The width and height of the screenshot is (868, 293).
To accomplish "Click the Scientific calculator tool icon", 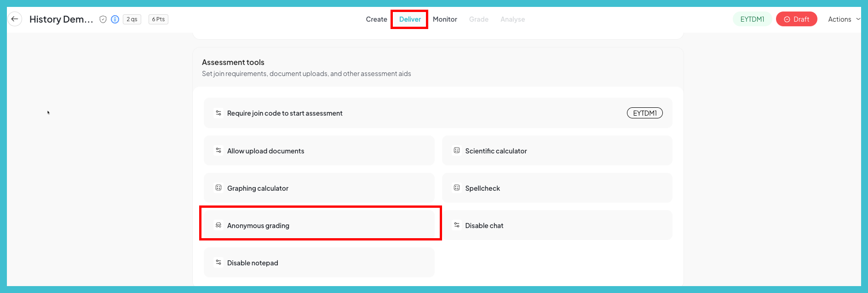I will click(x=457, y=151).
